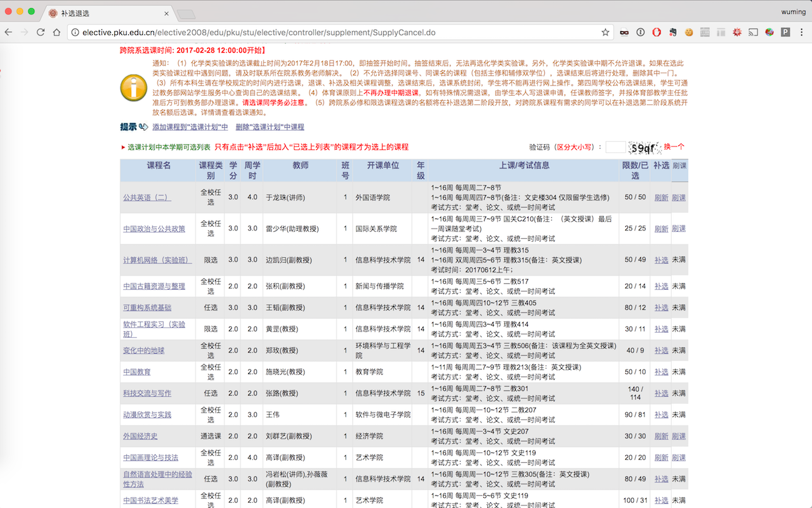Click the 删除"选课计划"中课程 link

[x=270, y=127]
